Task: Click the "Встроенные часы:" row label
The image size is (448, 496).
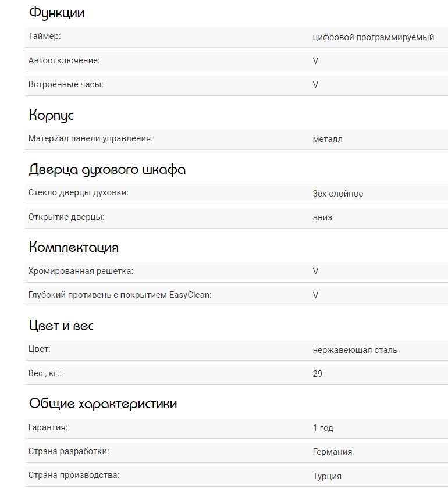Action: pyautogui.click(x=66, y=84)
